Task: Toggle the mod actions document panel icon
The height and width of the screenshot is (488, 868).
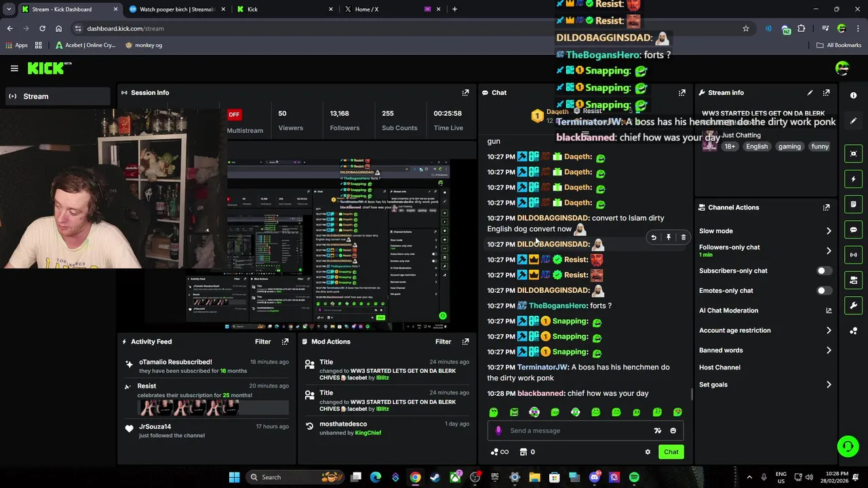Action: click(x=853, y=204)
